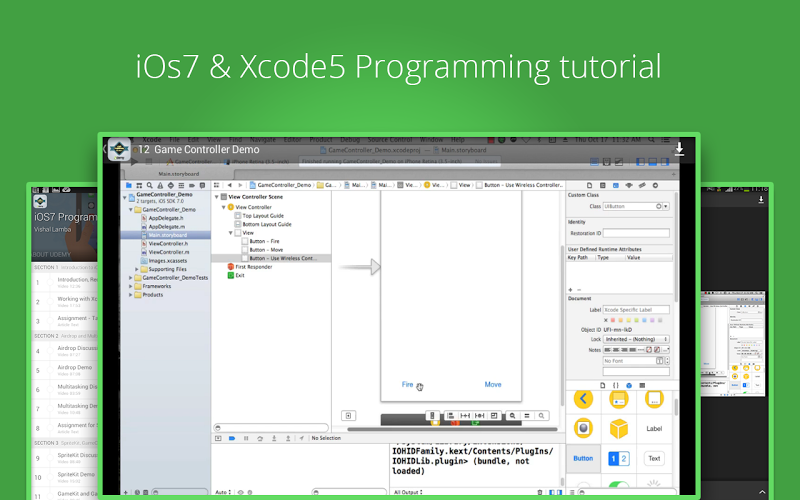Viewport: 800px width, 500px height.
Task: Toggle hide debug area button in debug bar
Action: [x=218, y=438]
